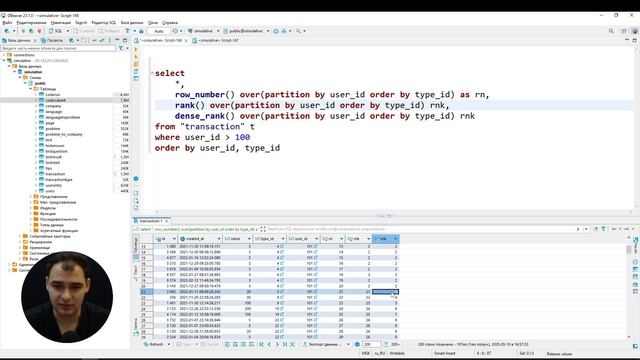Click the 200+ row count button
The height and width of the screenshot is (360, 640).
pyautogui.click(x=392, y=344)
